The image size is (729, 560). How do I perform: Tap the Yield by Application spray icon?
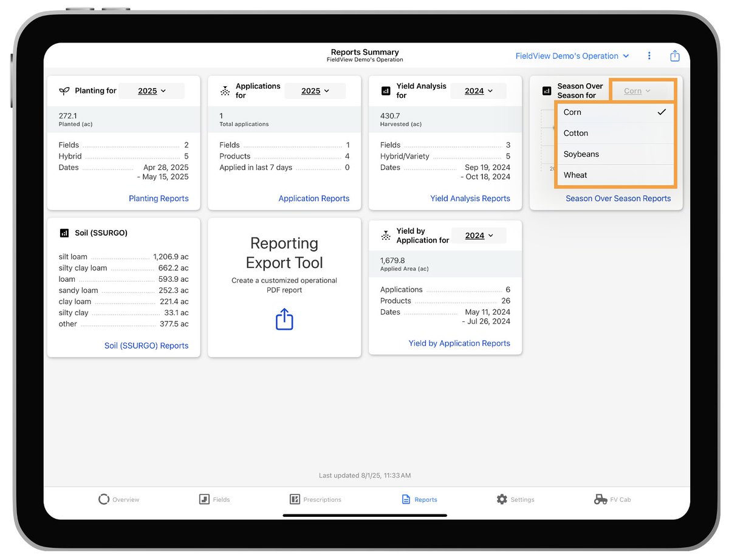(x=386, y=236)
